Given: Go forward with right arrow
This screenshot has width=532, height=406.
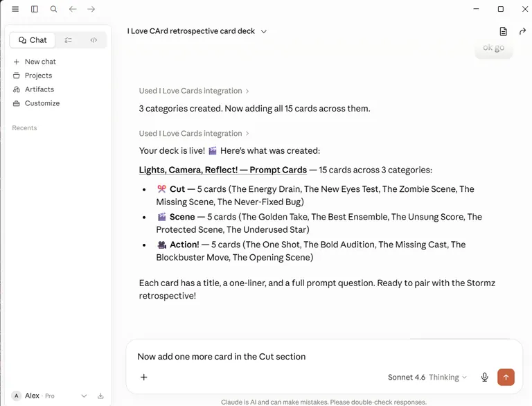Looking at the screenshot, I should (x=91, y=9).
